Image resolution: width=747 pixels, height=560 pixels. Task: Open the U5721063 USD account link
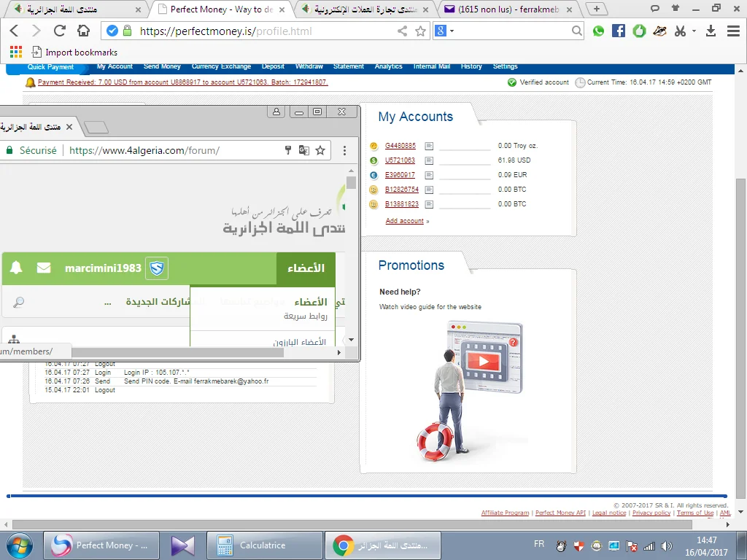[x=400, y=160]
